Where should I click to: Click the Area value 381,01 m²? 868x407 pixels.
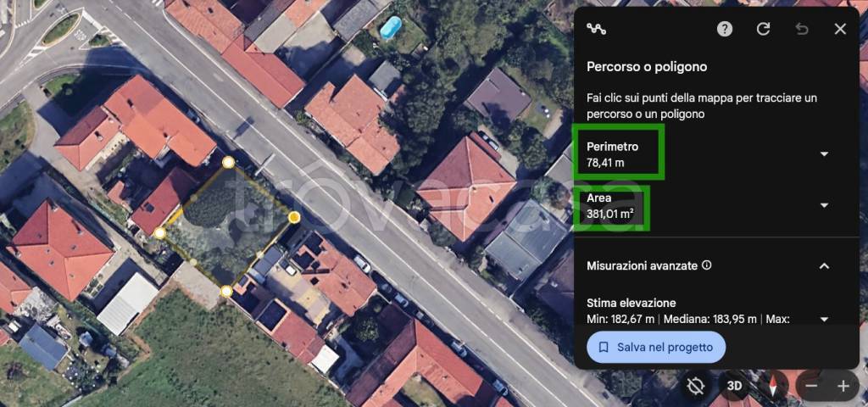(610, 215)
